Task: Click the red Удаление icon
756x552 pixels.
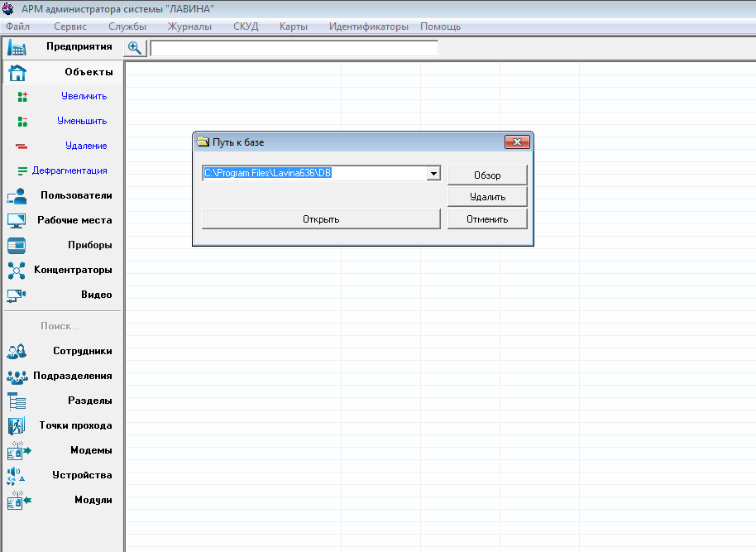Action: tap(22, 146)
